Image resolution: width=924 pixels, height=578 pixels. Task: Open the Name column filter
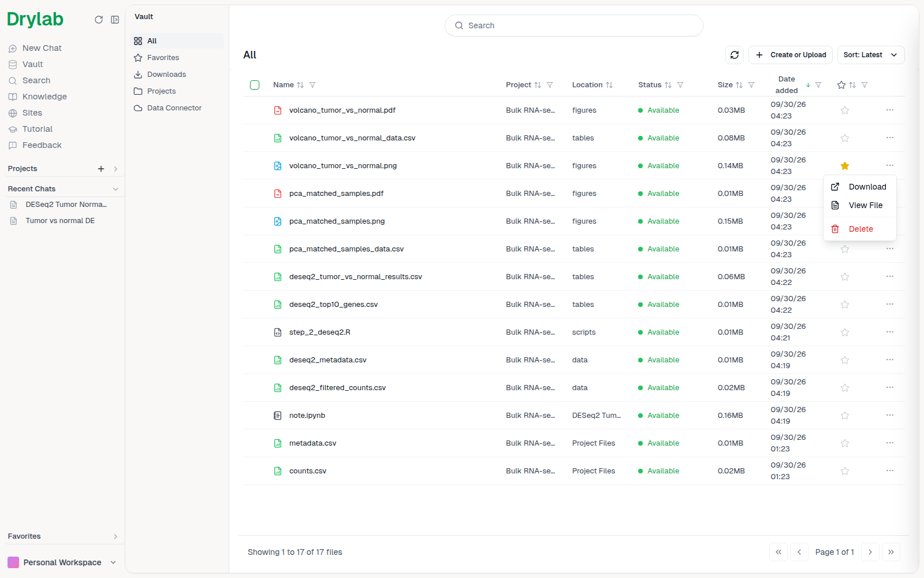(x=312, y=85)
